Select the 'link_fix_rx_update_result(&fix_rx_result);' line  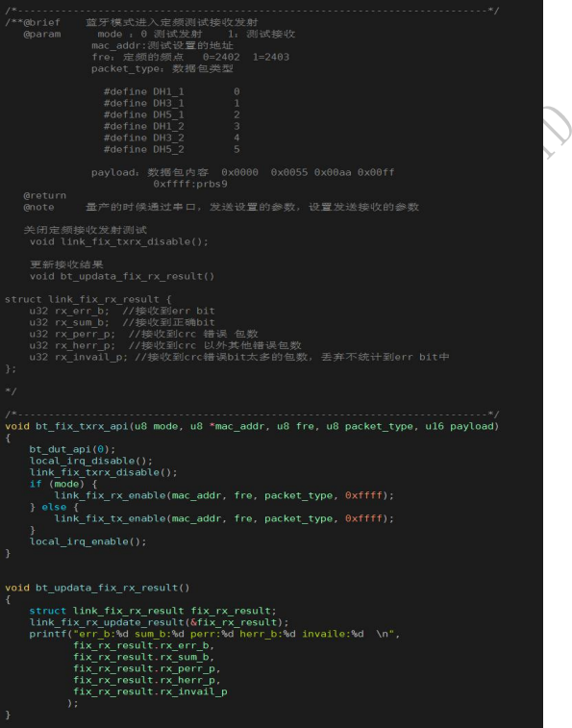coord(160,622)
